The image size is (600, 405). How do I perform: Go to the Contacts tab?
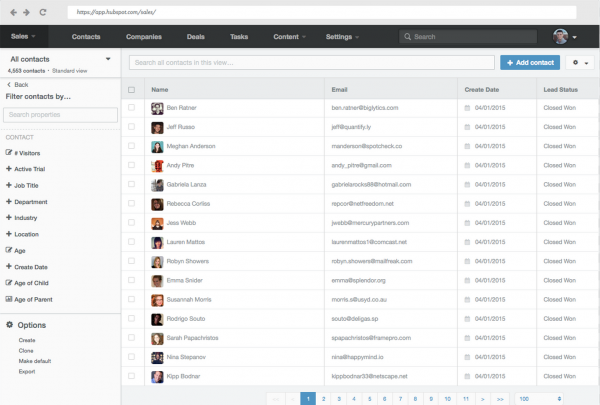point(86,37)
